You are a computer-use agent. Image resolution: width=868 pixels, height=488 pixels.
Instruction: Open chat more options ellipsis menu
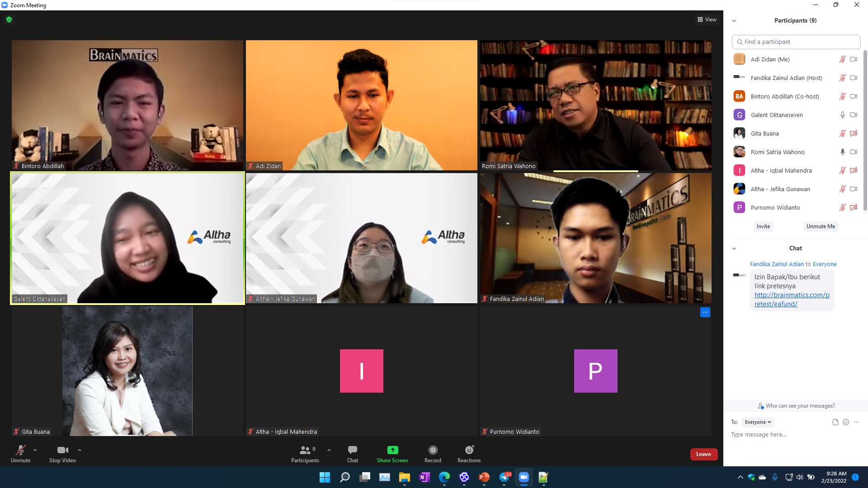point(856,422)
